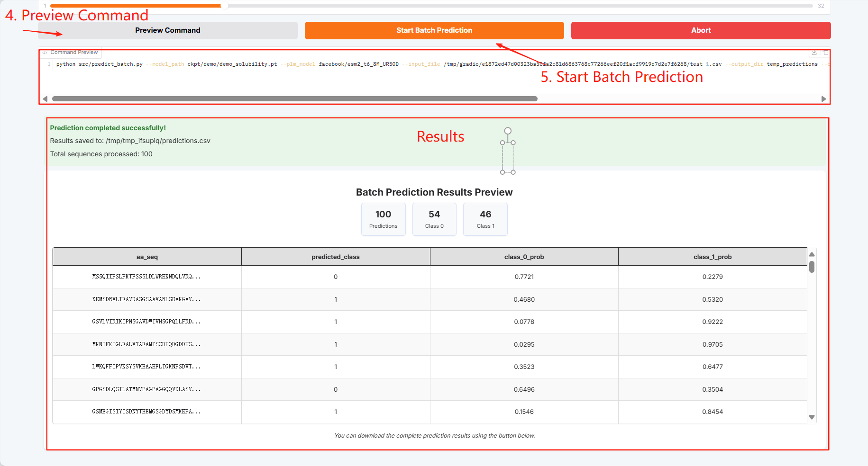The width and height of the screenshot is (868, 466).
Task: Start the batch prediction
Action: [x=434, y=30]
